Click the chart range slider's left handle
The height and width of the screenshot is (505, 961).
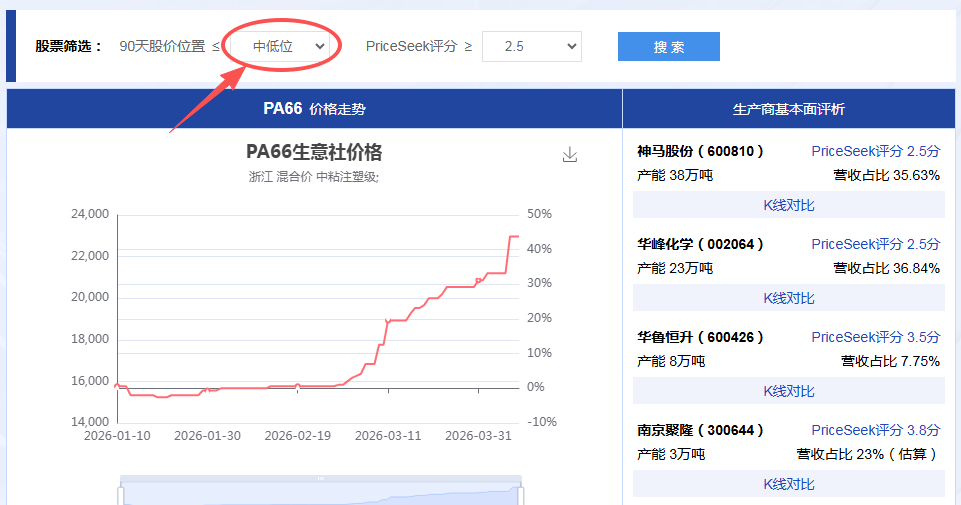click(121, 494)
